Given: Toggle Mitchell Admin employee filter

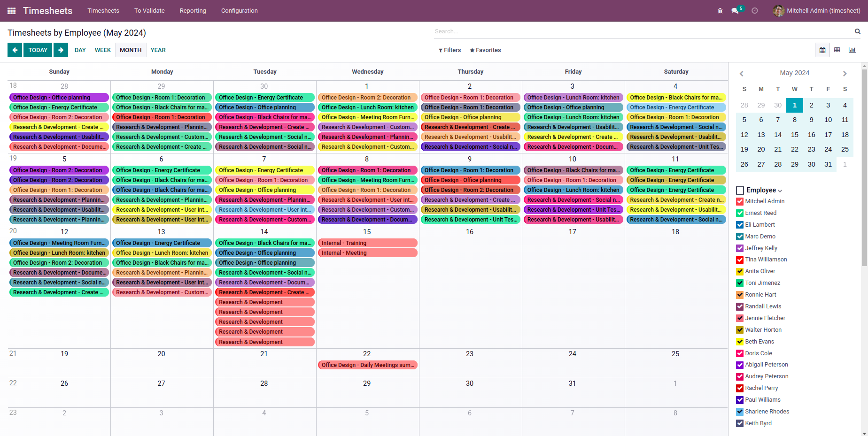Looking at the screenshot, I should pyautogui.click(x=740, y=202).
